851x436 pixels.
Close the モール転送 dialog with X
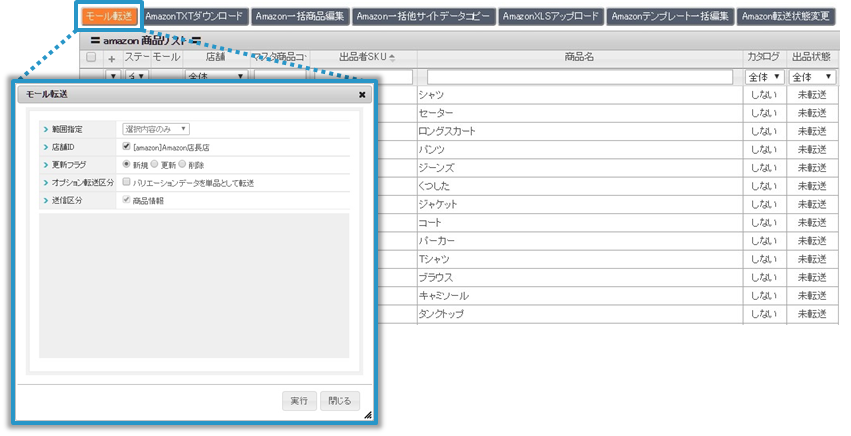pyautogui.click(x=362, y=94)
